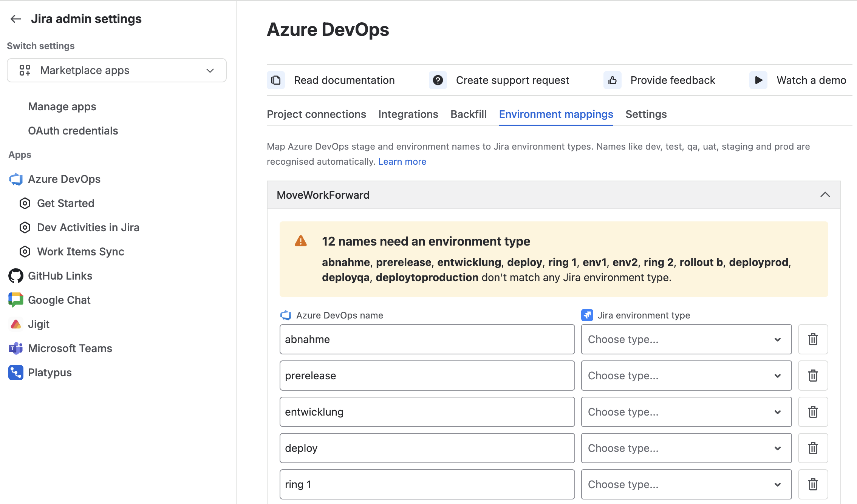Click the Watch a demo play icon
This screenshot has width=857, height=504.
click(x=758, y=80)
